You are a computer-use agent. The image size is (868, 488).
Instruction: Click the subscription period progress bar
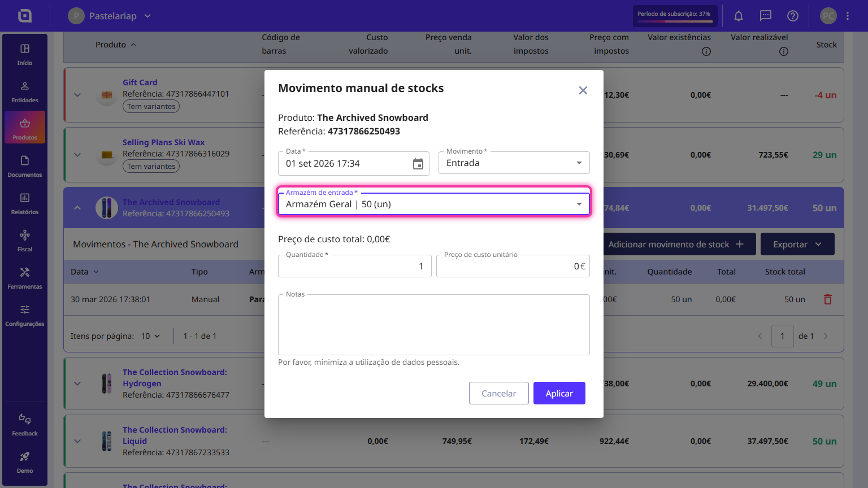[675, 21]
